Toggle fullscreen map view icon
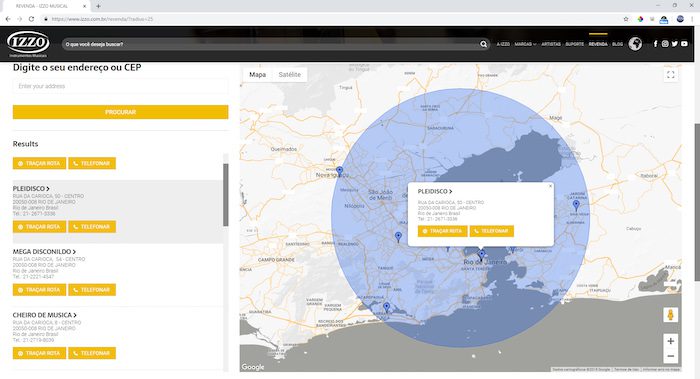 tap(671, 75)
